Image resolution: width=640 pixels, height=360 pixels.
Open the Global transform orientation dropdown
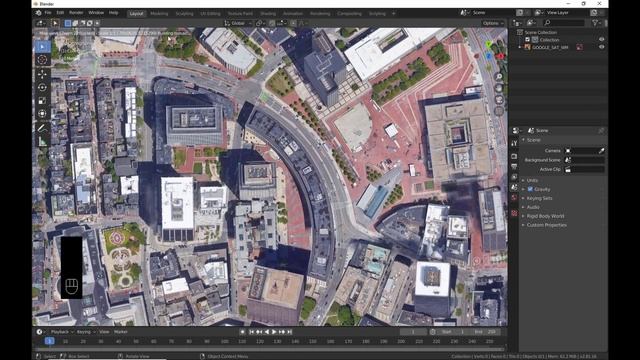pos(238,23)
